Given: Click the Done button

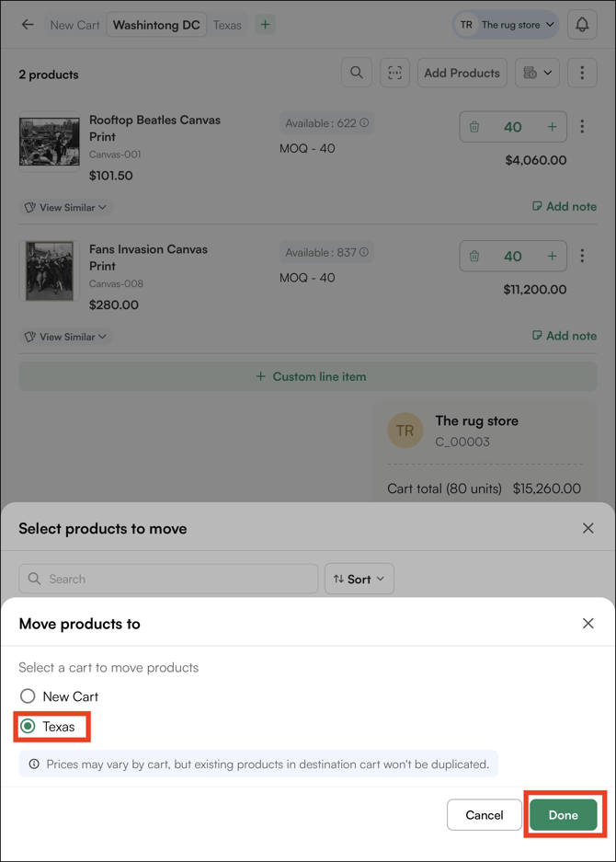Looking at the screenshot, I should (x=563, y=815).
